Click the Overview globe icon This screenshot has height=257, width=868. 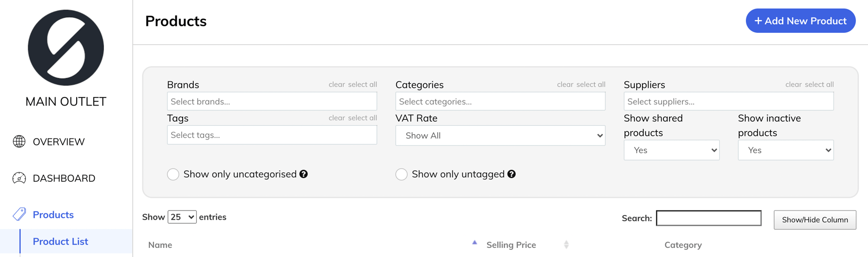tap(19, 142)
